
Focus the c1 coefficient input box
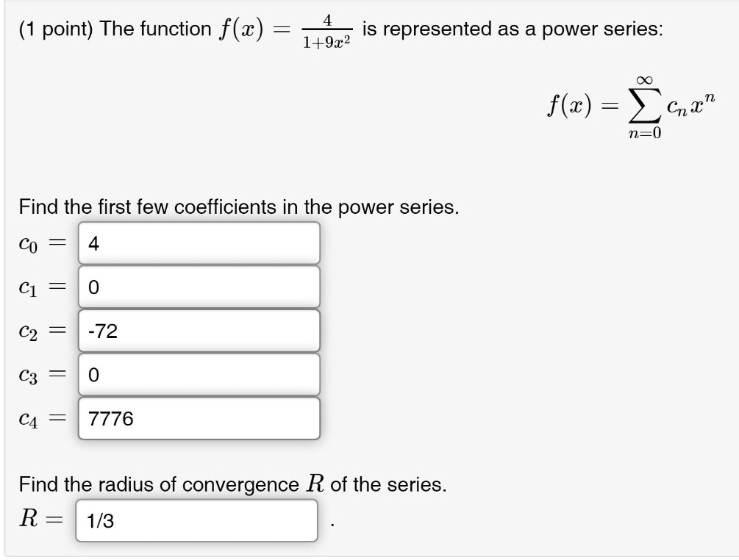(199, 287)
